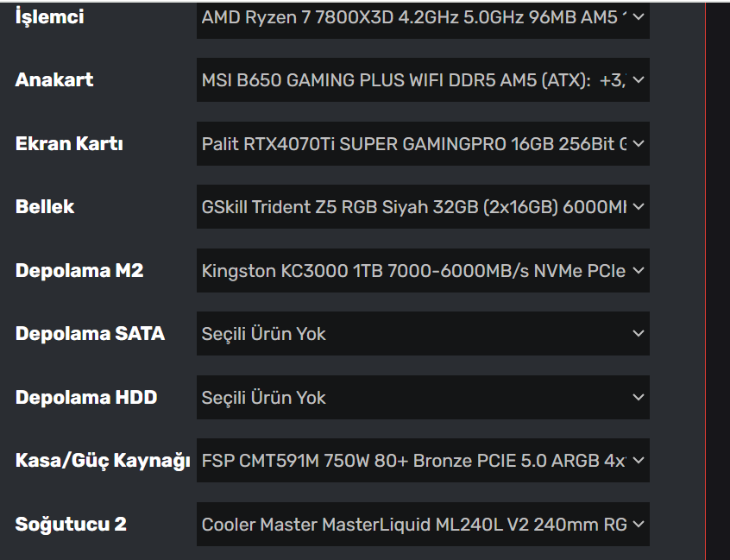Expand Depolama HDD 'Seçili Ürün Yok' dropdown

[414, 398]
